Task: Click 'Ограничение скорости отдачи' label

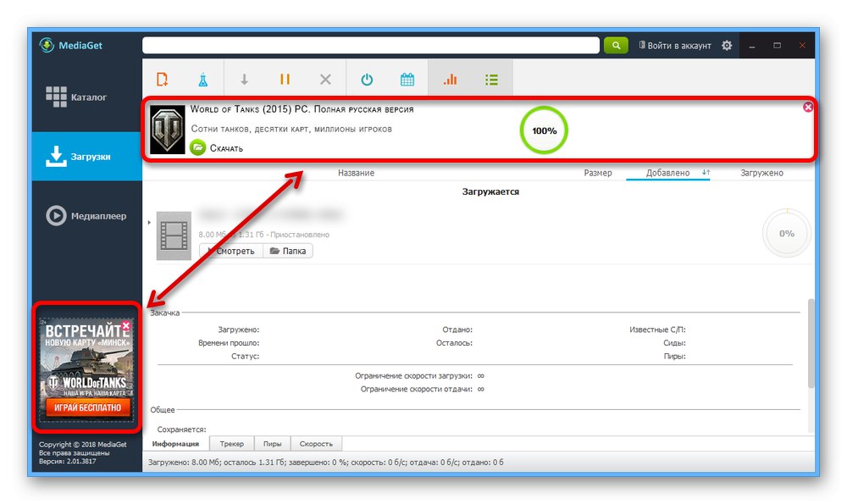Action: (417, 389)
